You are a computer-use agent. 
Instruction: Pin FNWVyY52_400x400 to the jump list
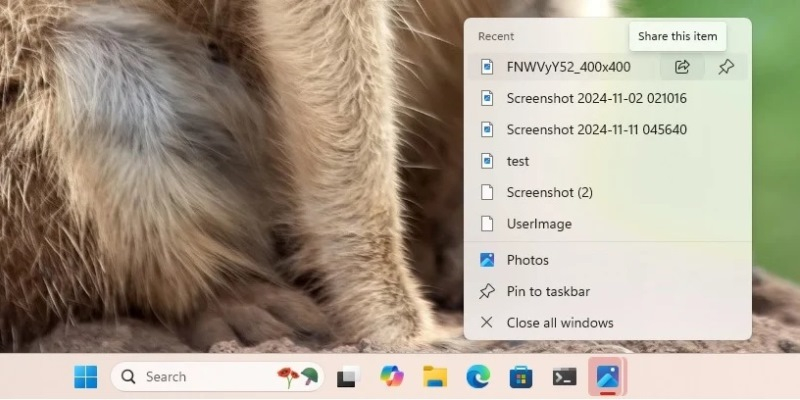coord(727,67)
